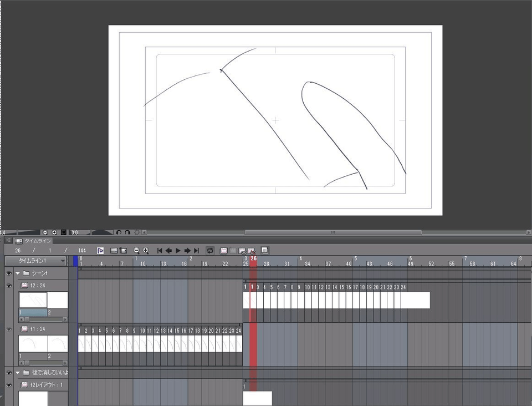This screenshot has width=532, height=406.
Task: Step back to the previous frame
Action: [168, 251]
